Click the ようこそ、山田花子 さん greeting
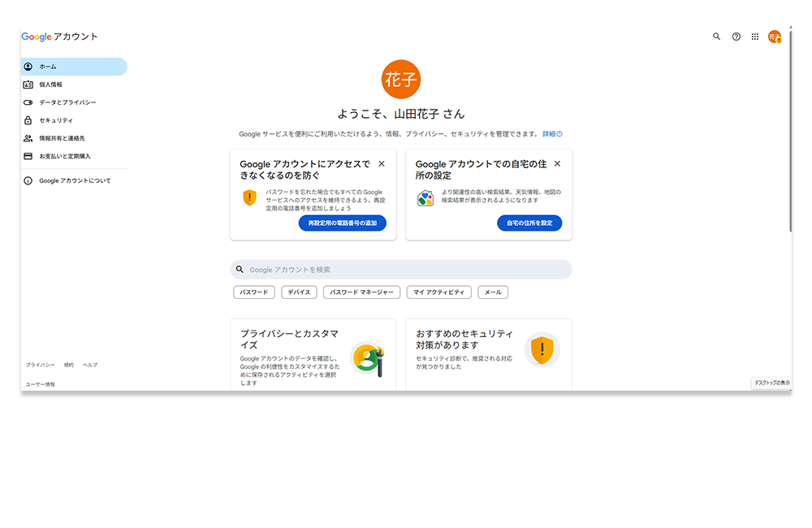The image size is (812, 528). pyautogui.click(x=401, y=114)
